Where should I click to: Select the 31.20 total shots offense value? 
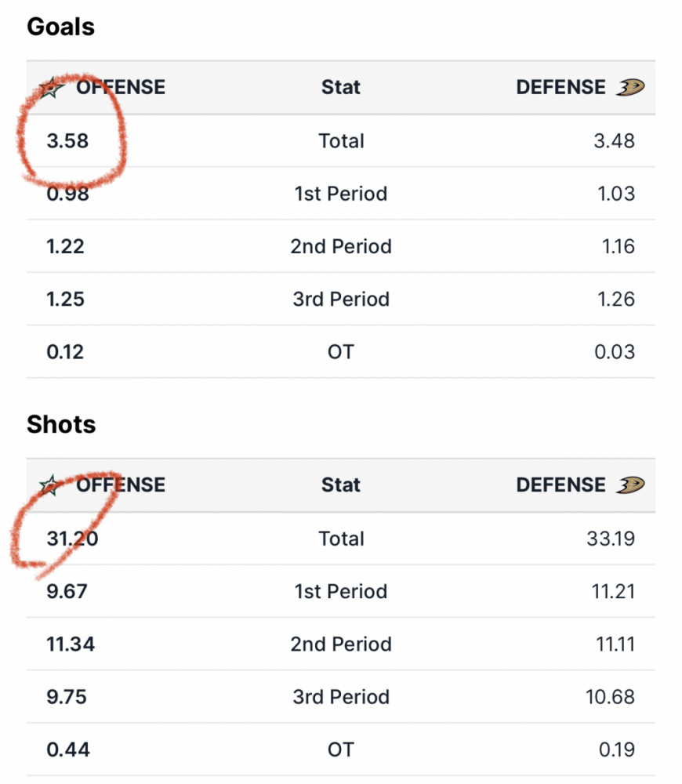72,539
